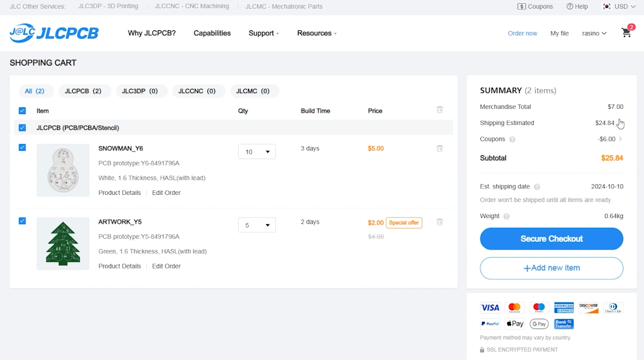The width and height of the screenshot is (644, 360).
Task: Toggle JLCPCB (PCB/PCBA/Stencil) group checkbox
Action: tap(22, 128)
